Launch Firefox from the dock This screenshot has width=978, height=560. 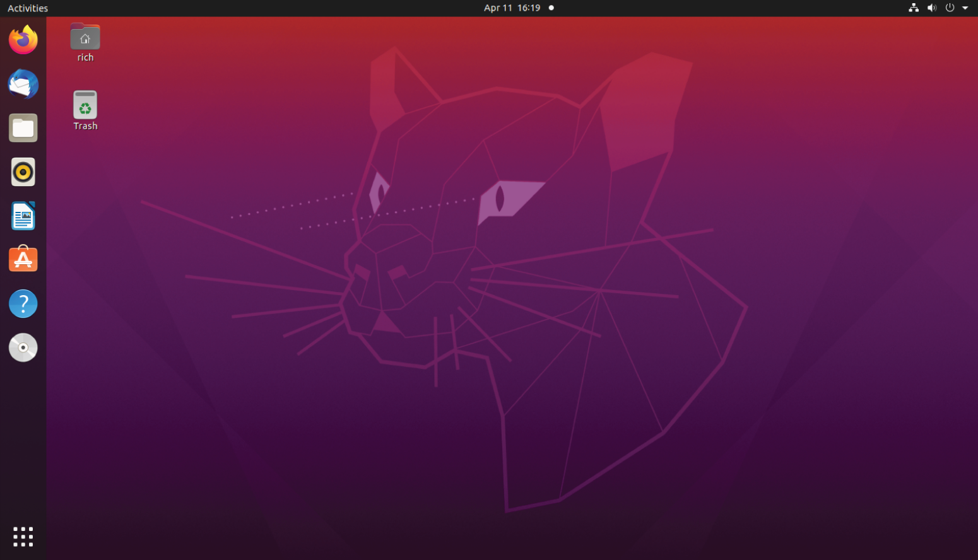(23, 40)
